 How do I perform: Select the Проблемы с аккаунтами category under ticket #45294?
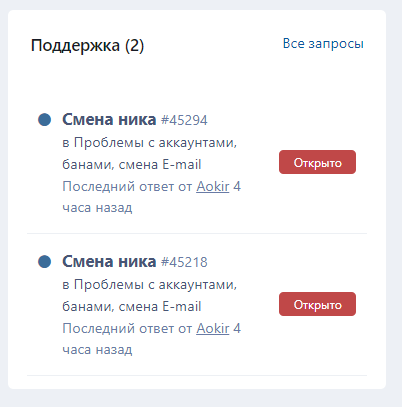155,143
